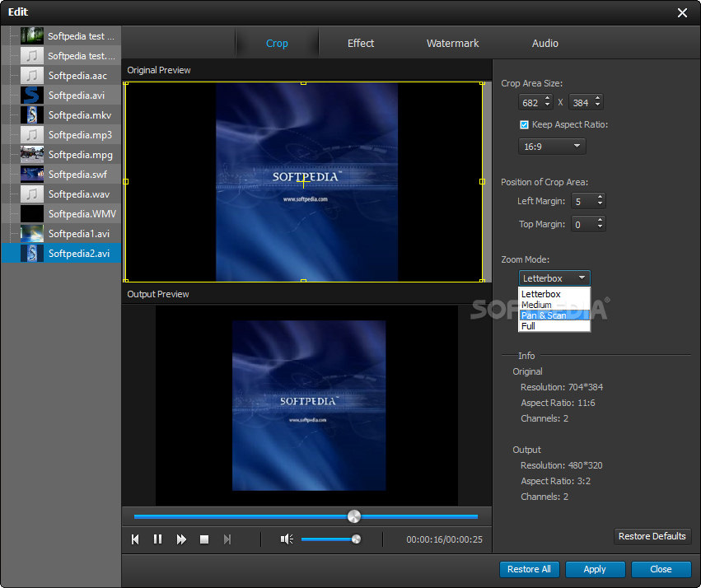
Task: Select Softpedia.mpg in file list
Action: click(81, 155)
